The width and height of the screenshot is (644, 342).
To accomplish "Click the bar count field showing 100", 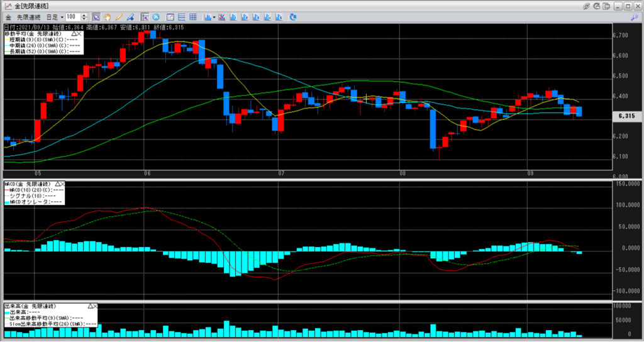I will click(x=73, y=17).
